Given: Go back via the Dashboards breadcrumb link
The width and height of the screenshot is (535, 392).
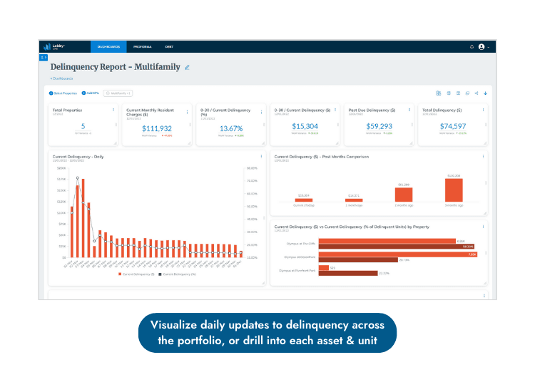Looking at the screenshot, I should point(62,78).
